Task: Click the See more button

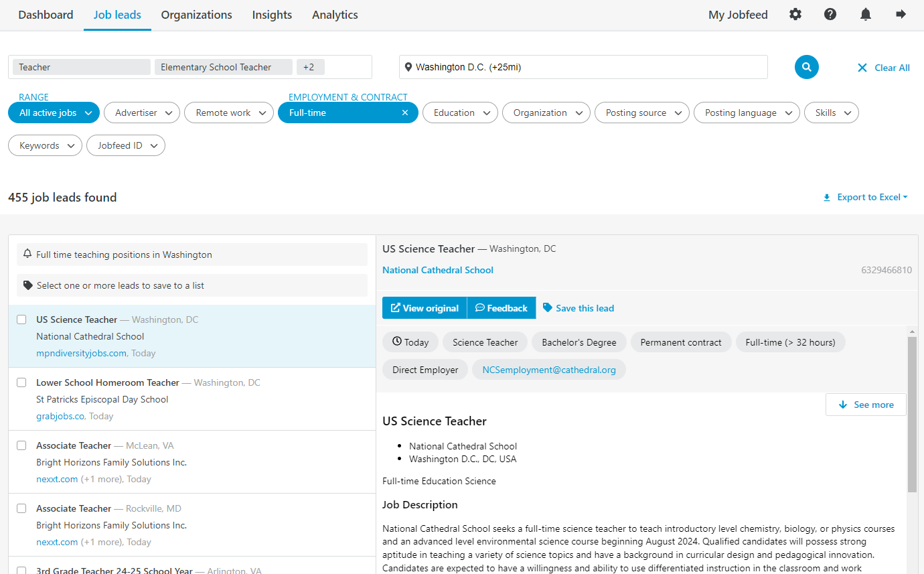Action: tap(866, 405)
